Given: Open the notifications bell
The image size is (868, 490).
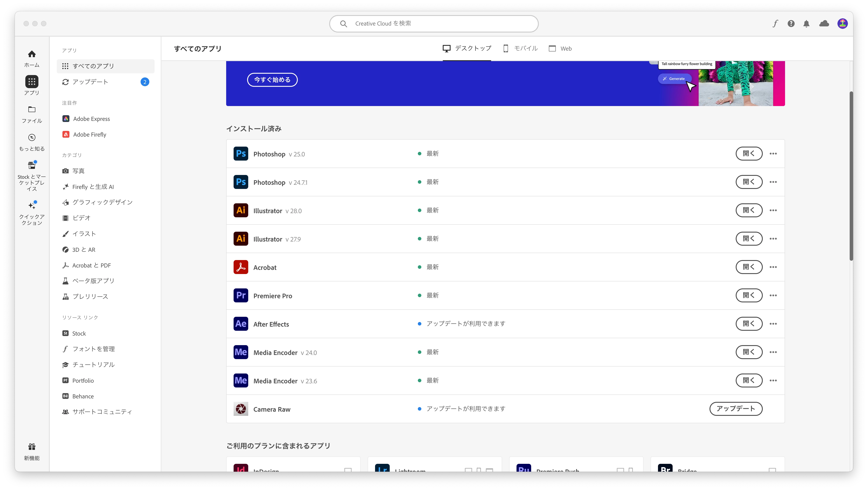Looking at the screenshot, I should tap(806, 24).
